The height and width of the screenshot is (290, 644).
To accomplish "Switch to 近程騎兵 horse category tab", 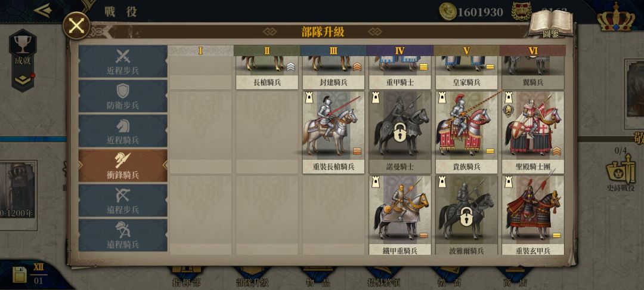I will click(x=123, y=131).
